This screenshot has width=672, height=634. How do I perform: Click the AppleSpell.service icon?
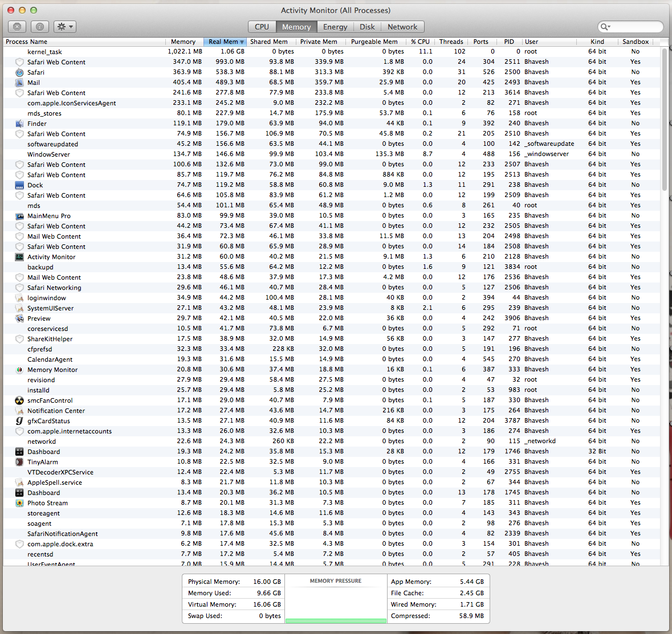coord(19,482)
